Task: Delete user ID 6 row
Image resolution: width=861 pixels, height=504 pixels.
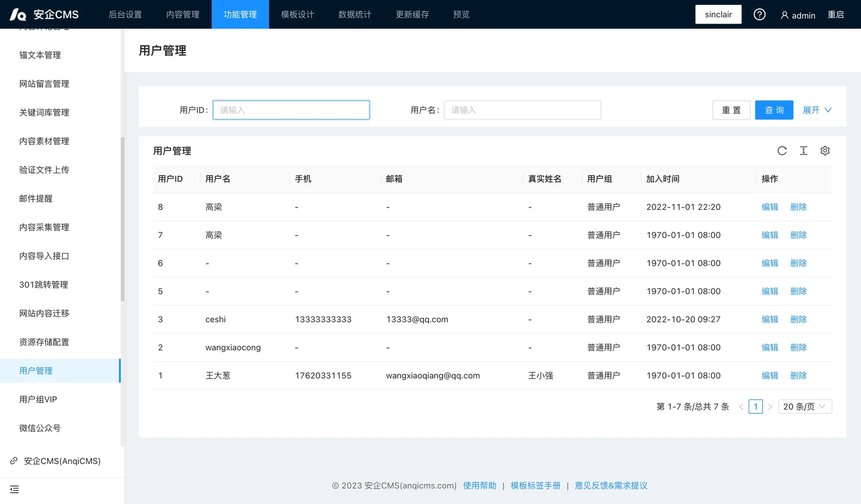Action: [x=799, y=263]
